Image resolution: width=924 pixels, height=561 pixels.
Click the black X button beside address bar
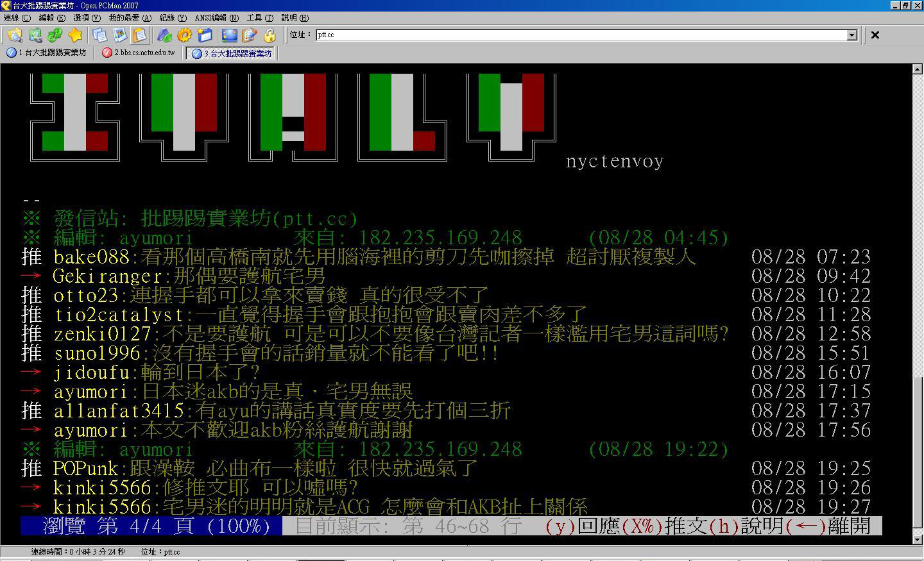tap(875, 35)
